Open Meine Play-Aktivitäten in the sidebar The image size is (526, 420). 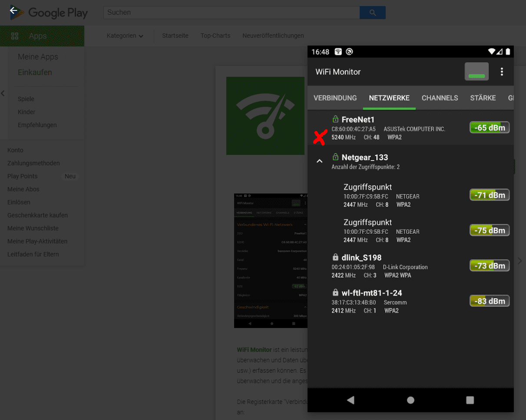click(x=37, y=241)
